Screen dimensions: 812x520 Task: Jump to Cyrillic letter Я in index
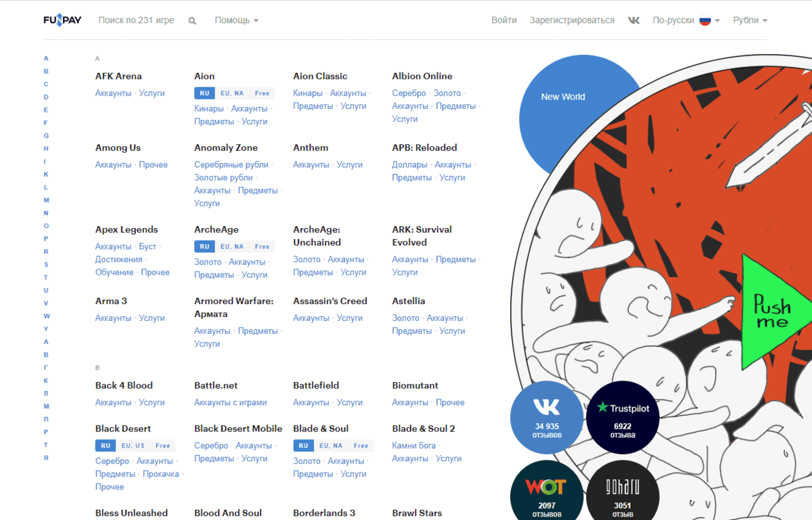point(46,457)
